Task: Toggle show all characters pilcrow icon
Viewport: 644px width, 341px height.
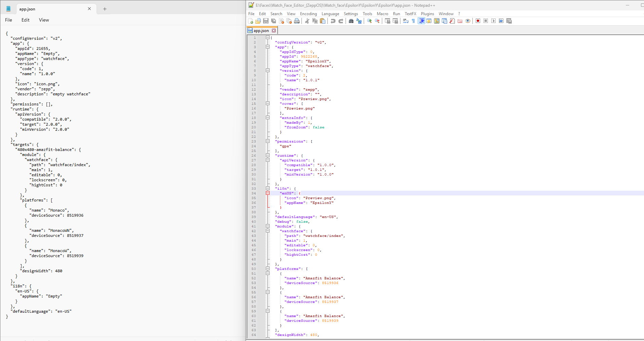Action: [x=413, y=21]
